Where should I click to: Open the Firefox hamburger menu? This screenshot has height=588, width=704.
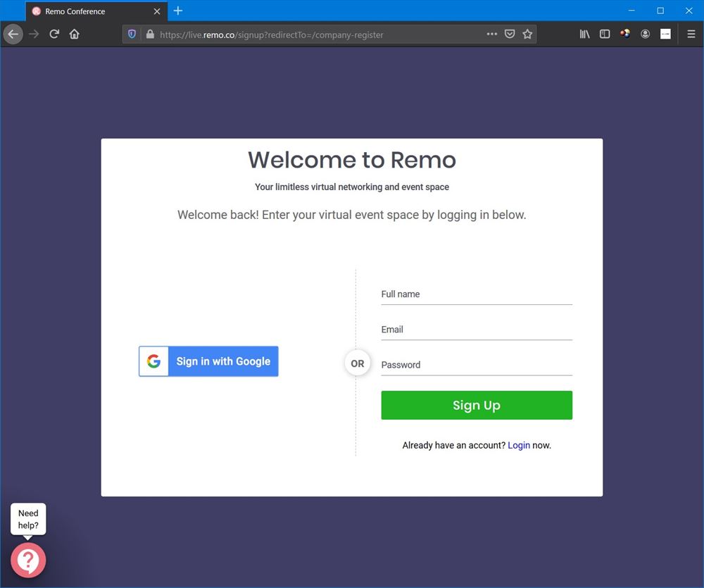[691, 34]
